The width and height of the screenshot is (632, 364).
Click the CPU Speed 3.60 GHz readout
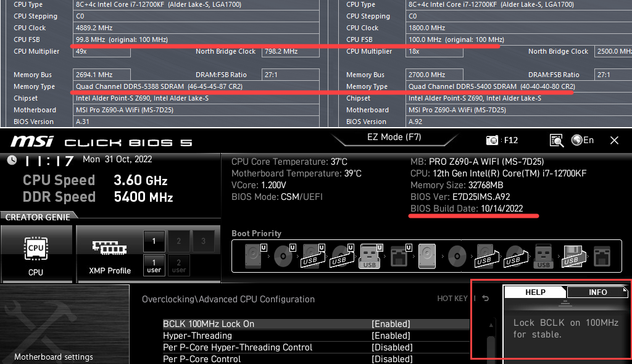(95, 180)
